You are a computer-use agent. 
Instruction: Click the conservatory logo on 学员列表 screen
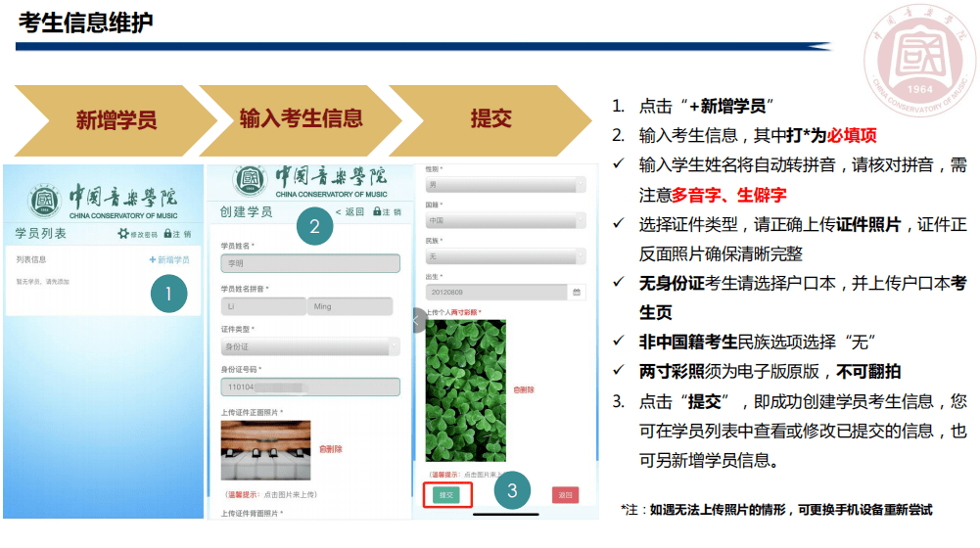click(44, 202)
